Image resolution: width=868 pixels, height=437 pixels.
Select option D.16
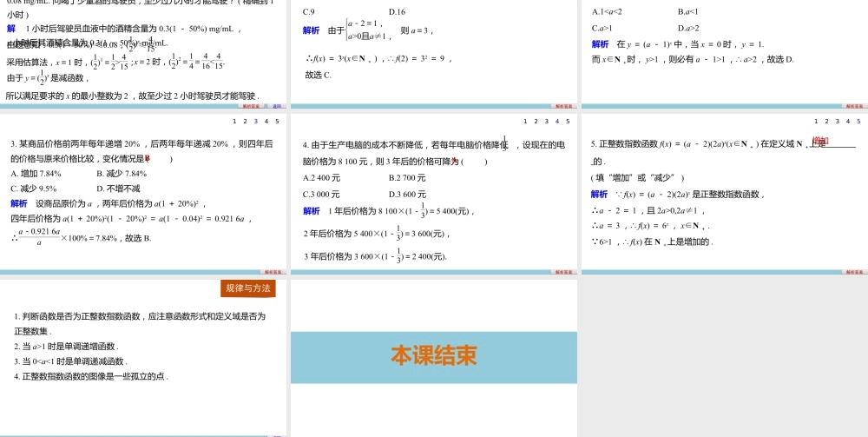[x=397, y=11]
